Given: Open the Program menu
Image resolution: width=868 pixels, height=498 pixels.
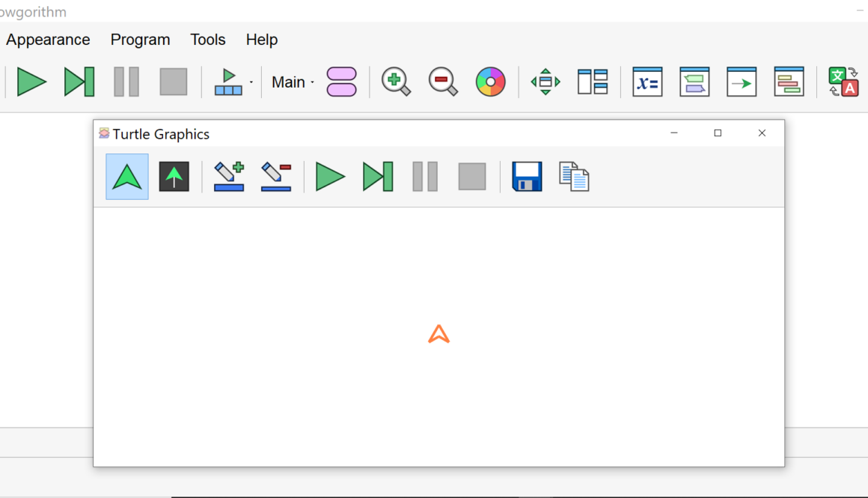Looking at the screenshot, I should (x=140, y=40).
